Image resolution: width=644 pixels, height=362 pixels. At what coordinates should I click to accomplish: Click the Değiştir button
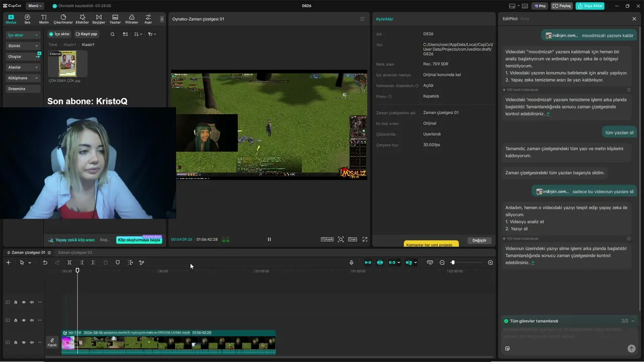click(x=479, y=240)
